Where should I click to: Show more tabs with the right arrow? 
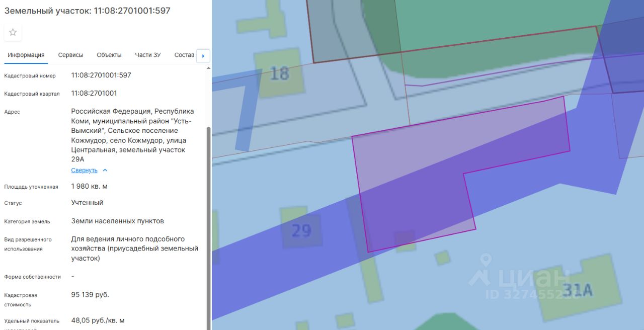(x=203, y=56)
